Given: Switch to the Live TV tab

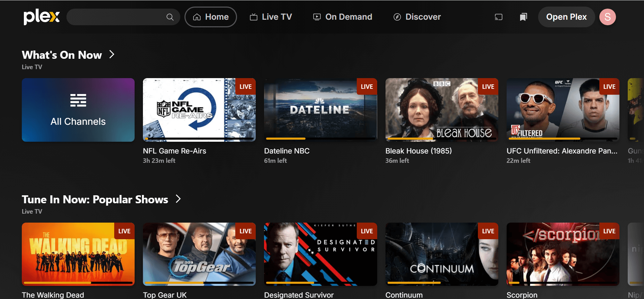Looking at the screenshot, I should point(271,17).
